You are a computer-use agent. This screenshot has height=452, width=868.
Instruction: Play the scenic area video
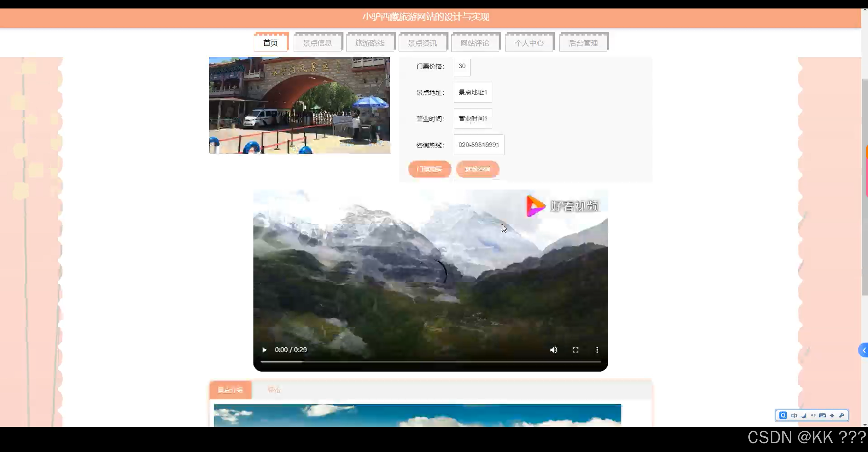[264, 350]
